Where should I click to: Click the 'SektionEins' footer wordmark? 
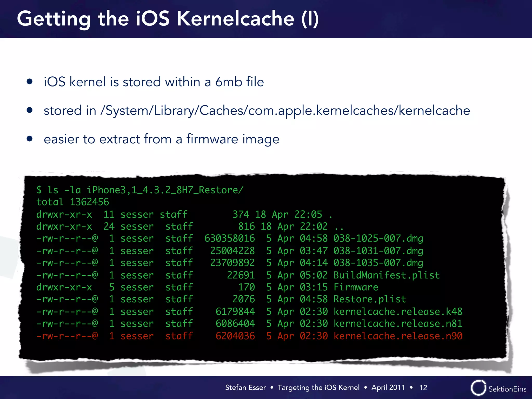[507, 389]
